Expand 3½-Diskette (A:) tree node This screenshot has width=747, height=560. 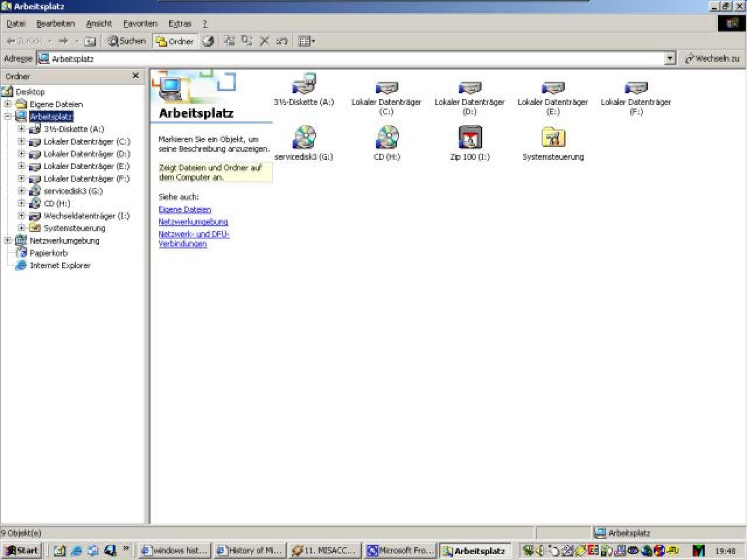(22, 129)
